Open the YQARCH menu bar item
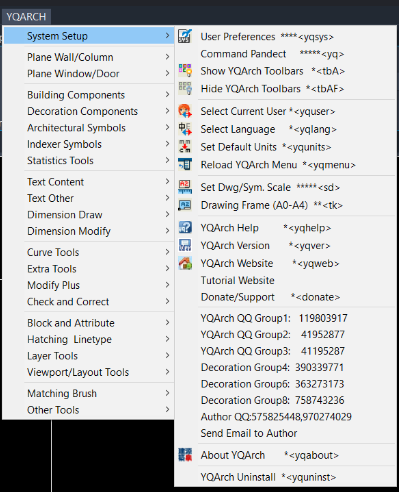 tap(26, 17)
